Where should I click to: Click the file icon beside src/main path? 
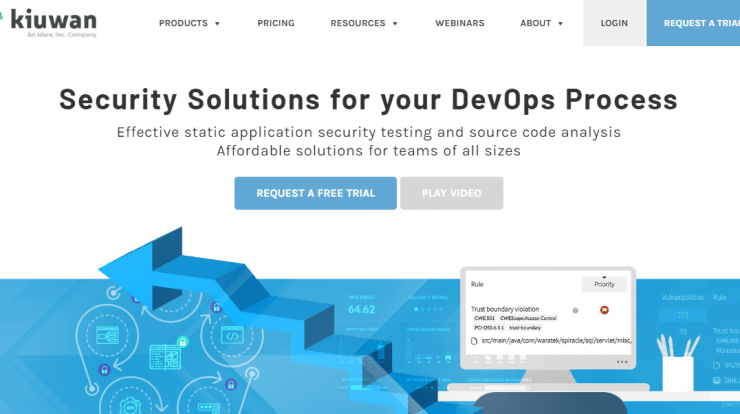tap(474, 341)
